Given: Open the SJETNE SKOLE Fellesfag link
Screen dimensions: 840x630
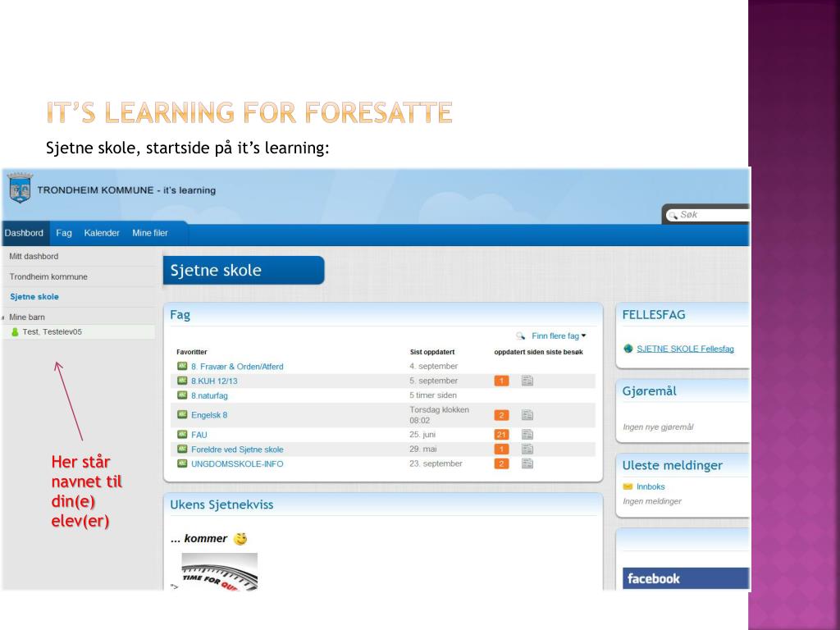Looking at the screenshot, I should (685, 349).
